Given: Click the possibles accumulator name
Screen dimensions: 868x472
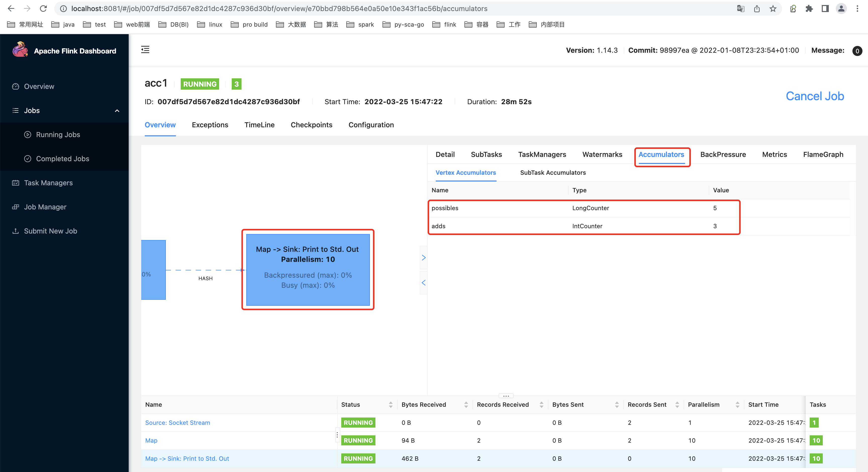Looking at the screenshot, I should pyautogui.click(x=445, y=208).
